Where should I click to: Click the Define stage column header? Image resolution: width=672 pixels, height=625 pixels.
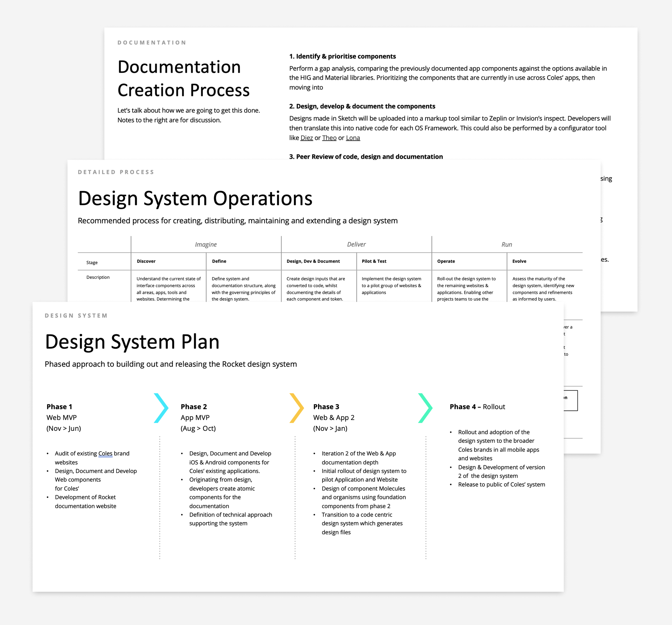[219, 261]
